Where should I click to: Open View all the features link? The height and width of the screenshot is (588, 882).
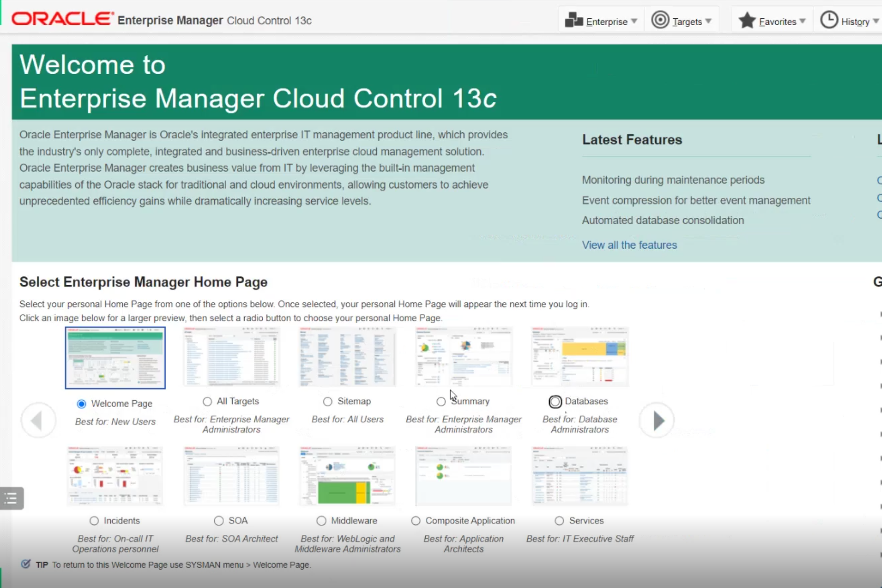point(629,245)
